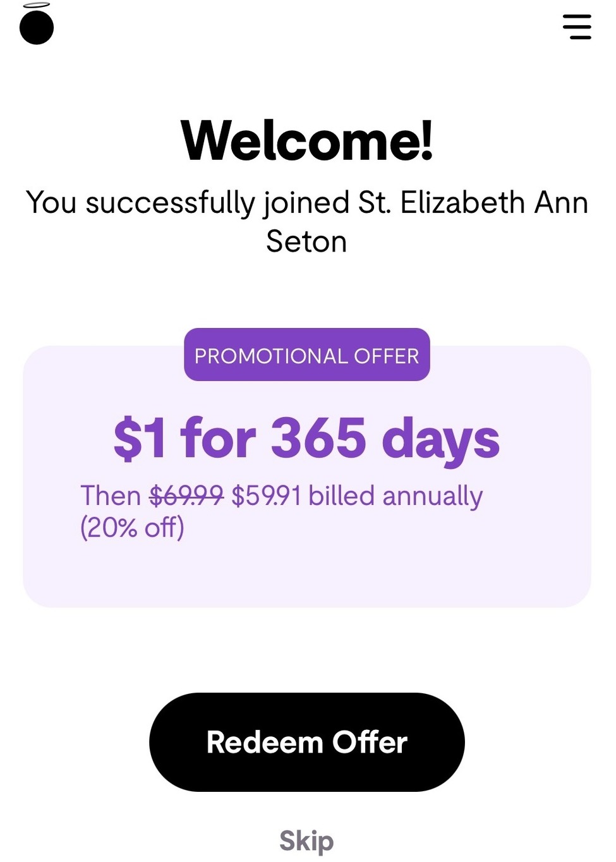616x862 pixels.
Task: Click the word PROMOTIONAL in the badge
Action: (x=271, y=356)
